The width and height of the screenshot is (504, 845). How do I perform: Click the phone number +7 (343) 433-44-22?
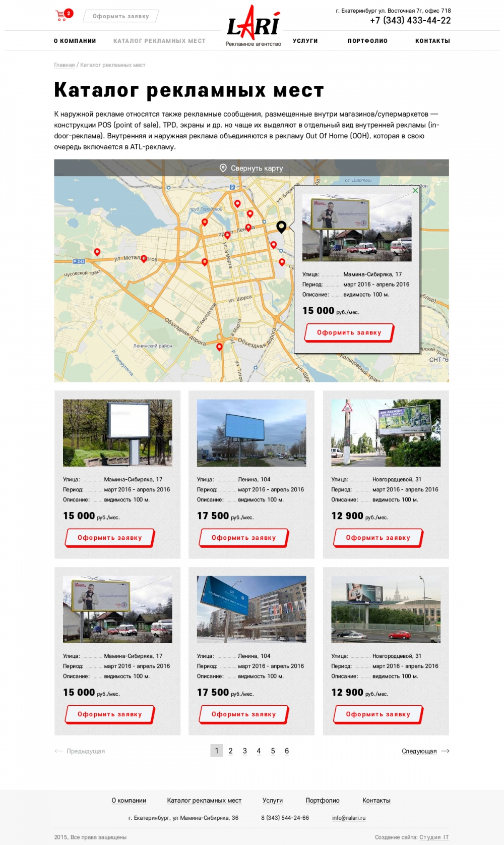tap(410, 21)
